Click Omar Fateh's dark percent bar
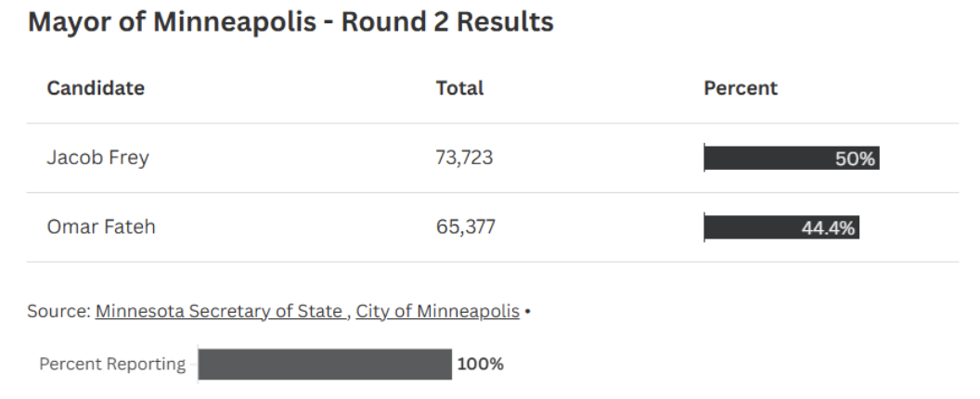 click(752, 227)
